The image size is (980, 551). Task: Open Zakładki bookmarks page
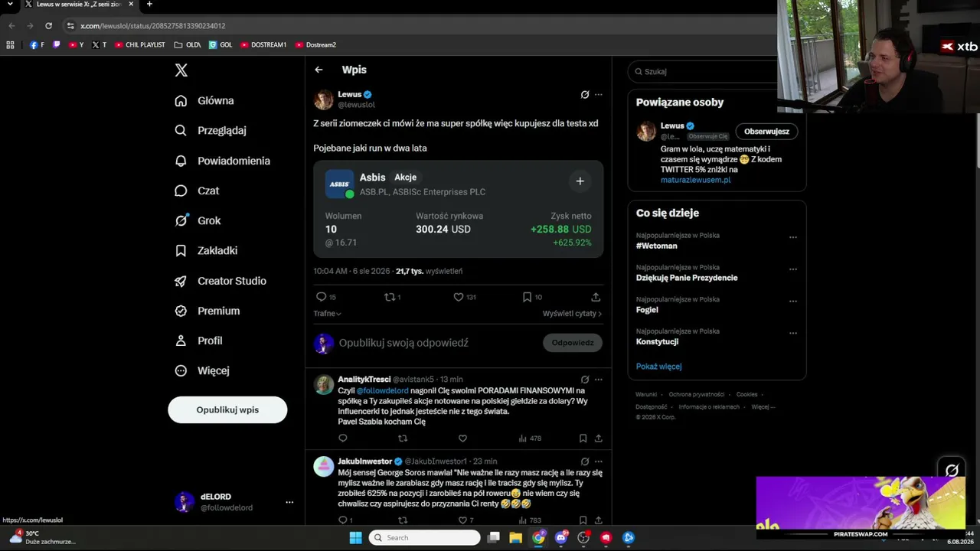pyautogui.click(x=206, y=250)
